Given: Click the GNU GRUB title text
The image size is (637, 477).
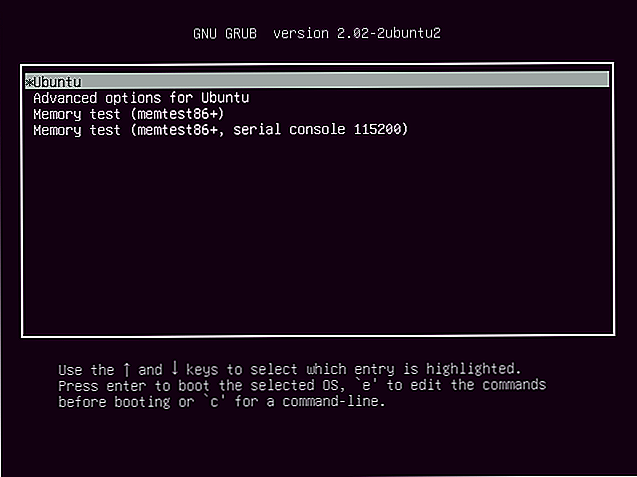Looking at the screenshot, I should point(225,34).
